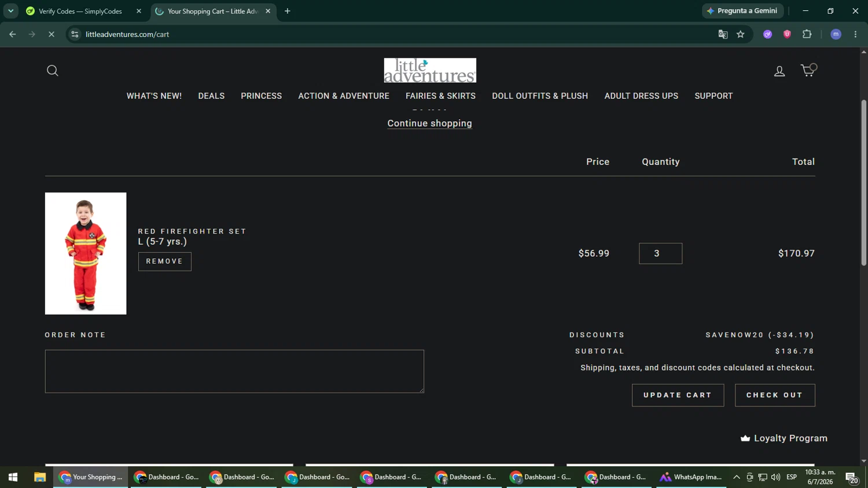The height and width of the screenshot is (488, 868).
Task: Open the Chrome three-dot menu
Action: [855, 34]
